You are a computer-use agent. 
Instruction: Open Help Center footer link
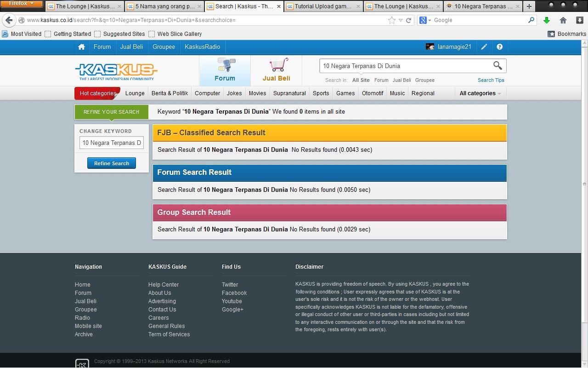[164, 285]
